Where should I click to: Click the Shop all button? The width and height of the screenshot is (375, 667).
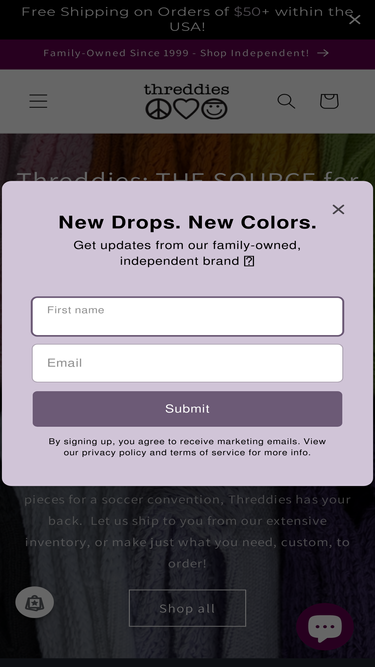(x=188, y=608)
